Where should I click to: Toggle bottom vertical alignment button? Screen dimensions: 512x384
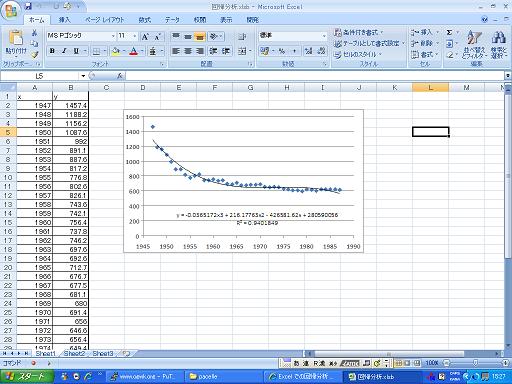pos(200,36)
